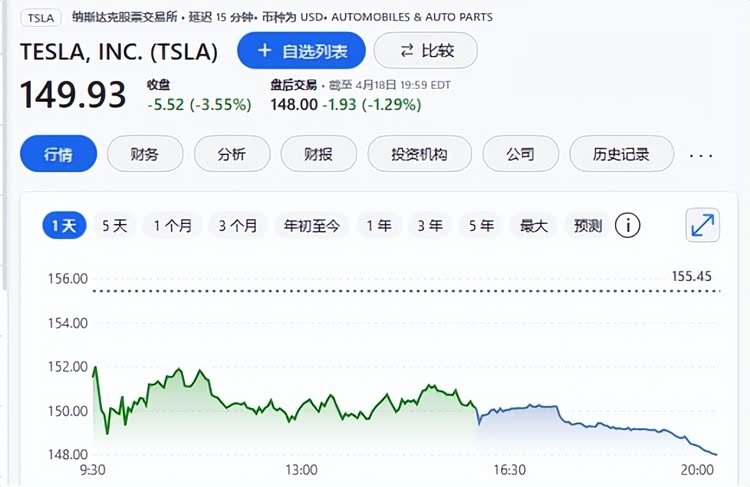Select the 1天 time range

[64, 225]
